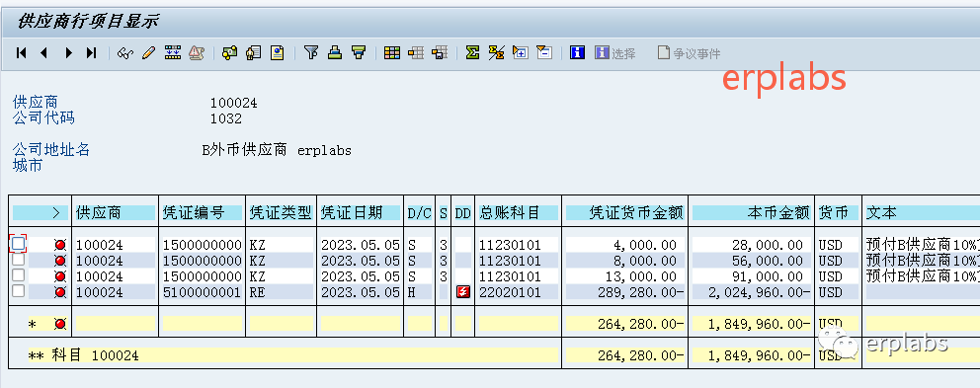Tick the checkbox for the 8,000.00 row
This screenshot has width=980, height=388.
pos(19,260)
